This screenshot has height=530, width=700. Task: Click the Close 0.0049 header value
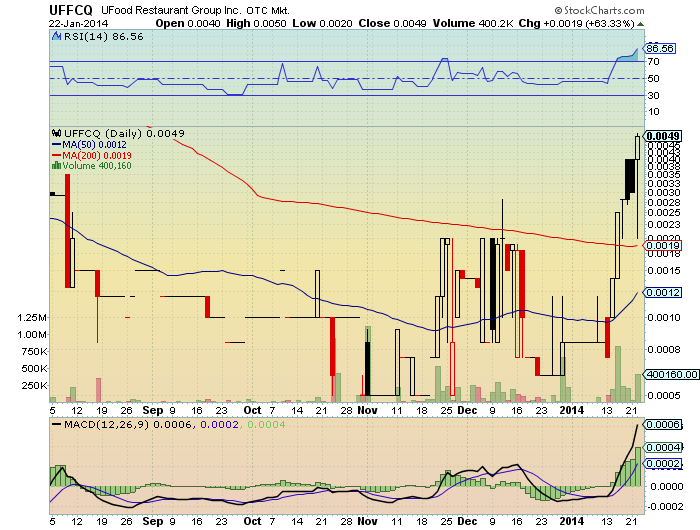[392, 24]
